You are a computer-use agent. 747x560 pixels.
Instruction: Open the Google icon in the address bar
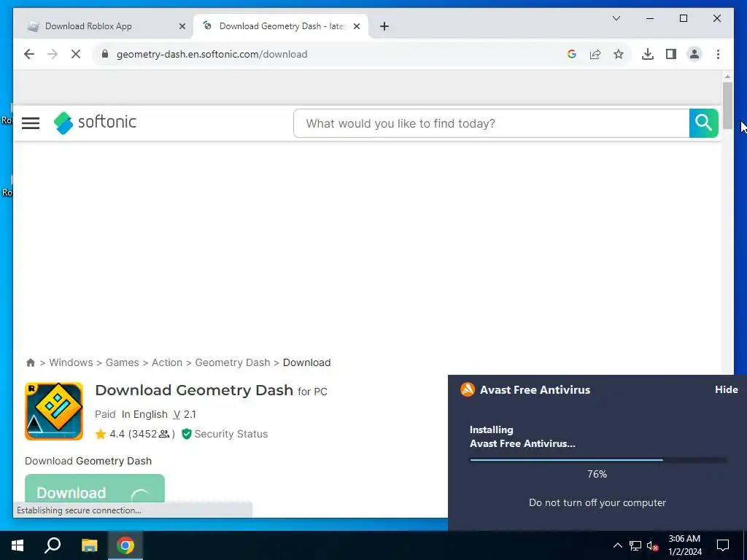(572, 54)
